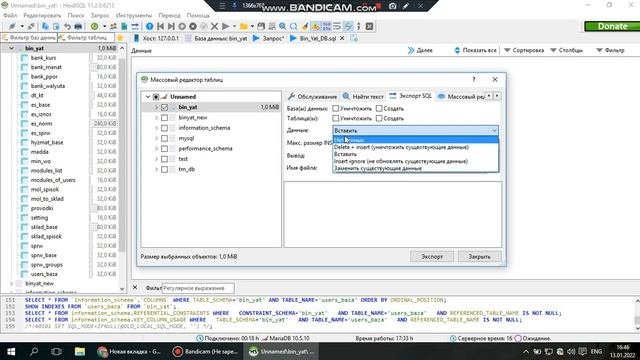The width and height of the screenshot is (640, 360).
Task: Switch to 'Запрос*' tab
Action: pyautogui.click(x=269, y=38)
